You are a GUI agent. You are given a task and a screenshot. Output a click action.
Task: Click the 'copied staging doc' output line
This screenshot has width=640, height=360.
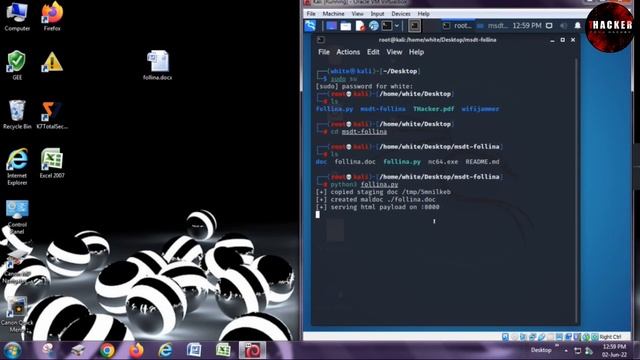point(383,192)
